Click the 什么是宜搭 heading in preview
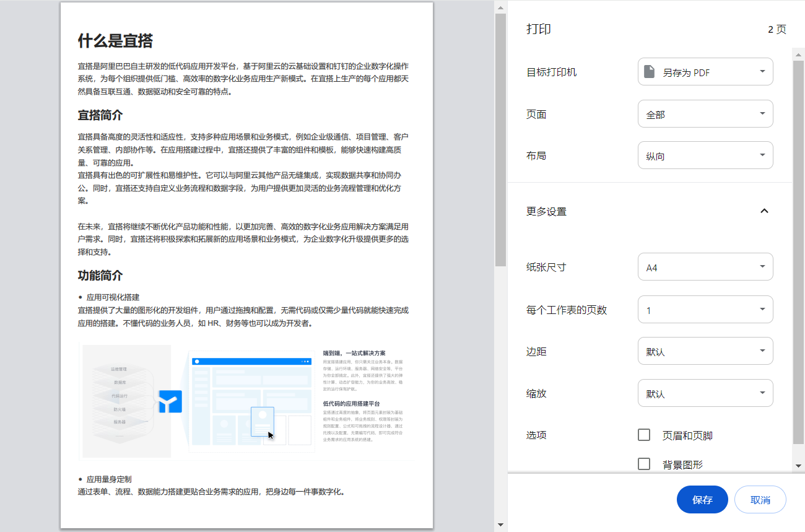Viewport: 805px width, 532px height. (x=115, y=41)
